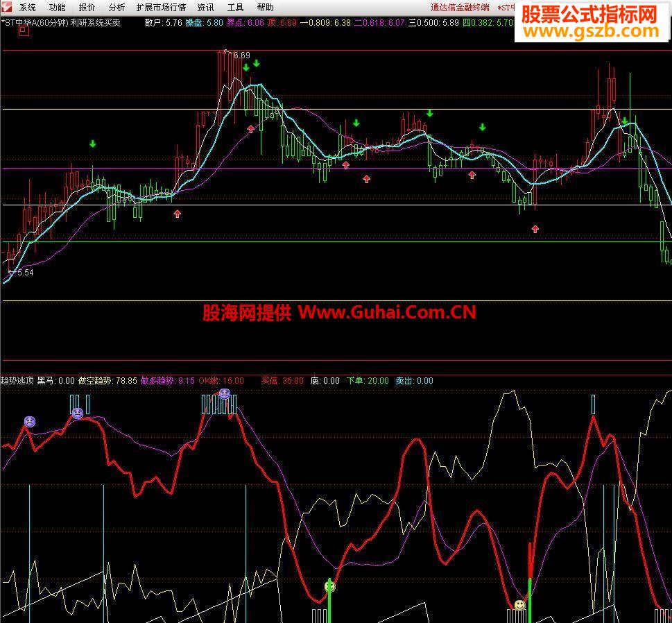Open the 系统 menu
This screenshot has height=623, width=672.
tap(27, 8)
